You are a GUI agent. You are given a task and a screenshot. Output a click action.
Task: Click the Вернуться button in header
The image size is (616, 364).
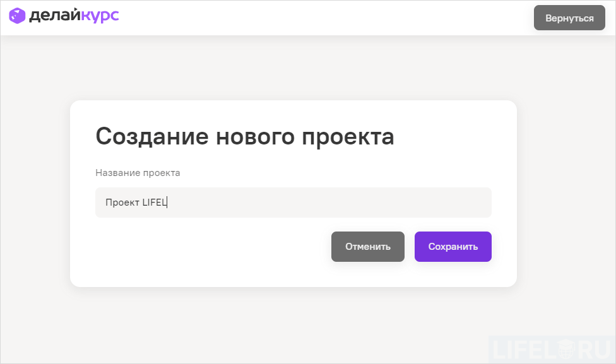click(x=569, y=18)
